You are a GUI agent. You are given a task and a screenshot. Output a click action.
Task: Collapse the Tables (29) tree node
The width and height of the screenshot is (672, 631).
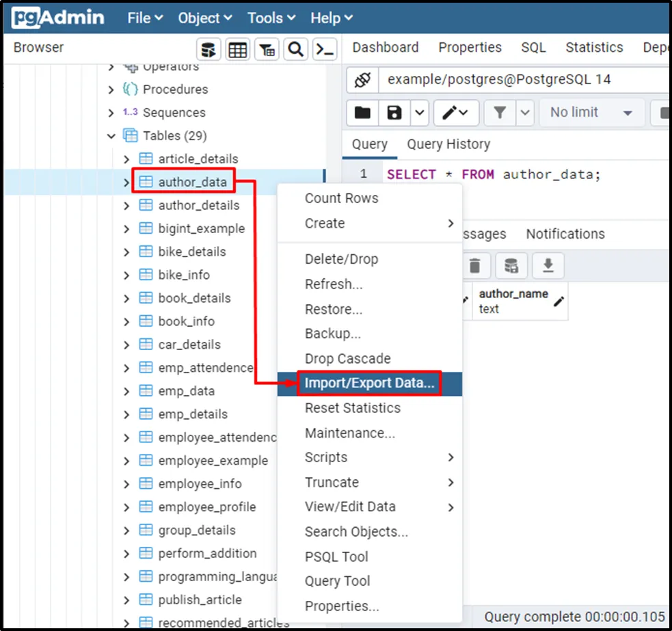111,136
